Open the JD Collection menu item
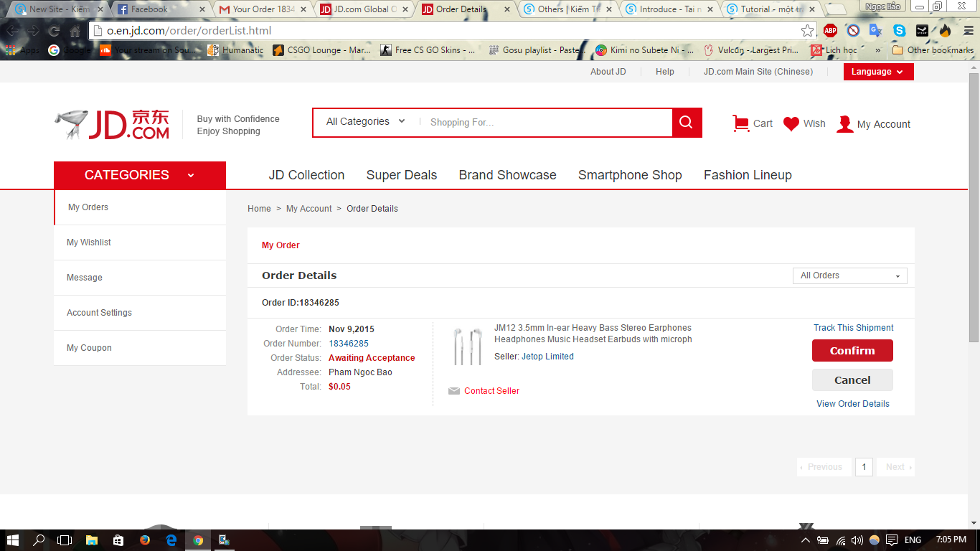The image size is (980, 551). (306, 175)
